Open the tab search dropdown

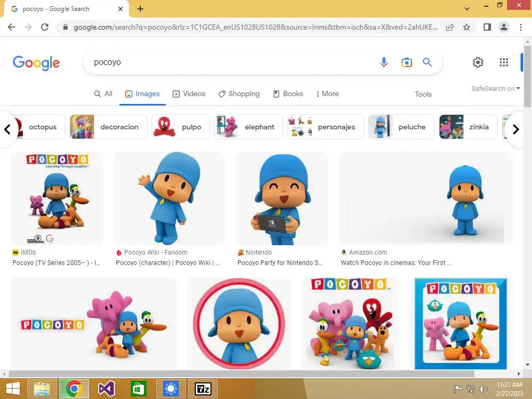click(x=467, y=9)
